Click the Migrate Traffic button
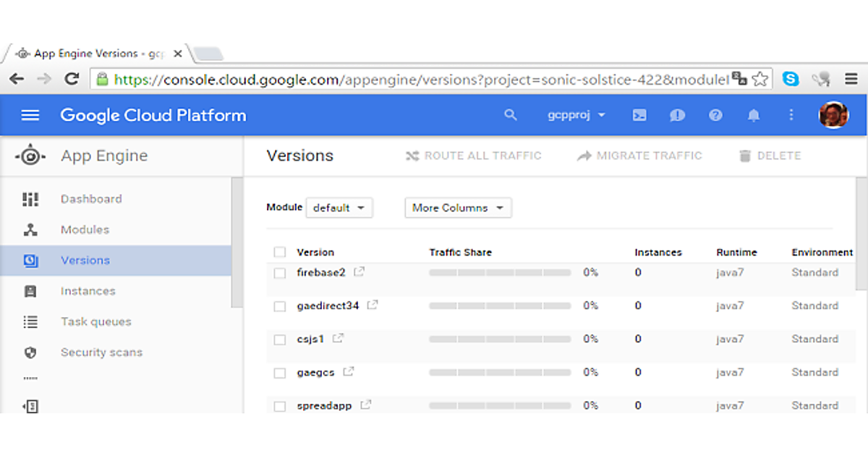The width and height of the screenshot is (868, 456). pyautogui.click(x=639, y=156)
